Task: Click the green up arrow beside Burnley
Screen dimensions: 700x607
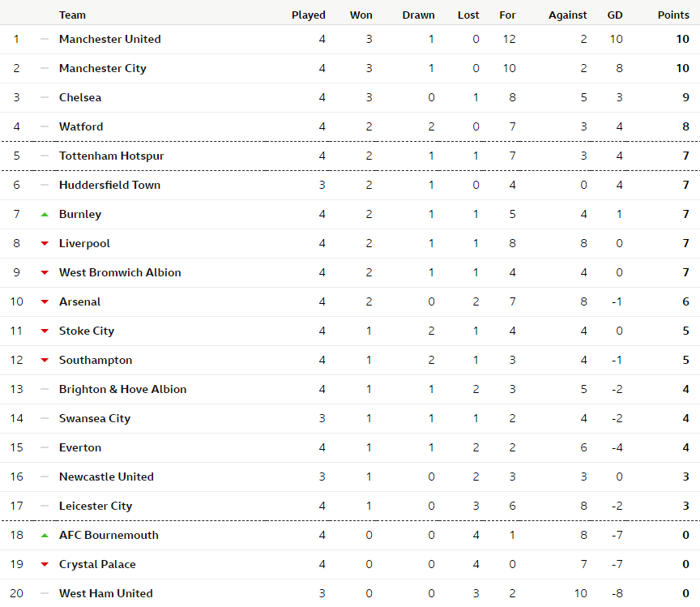Action: [45, 214]
